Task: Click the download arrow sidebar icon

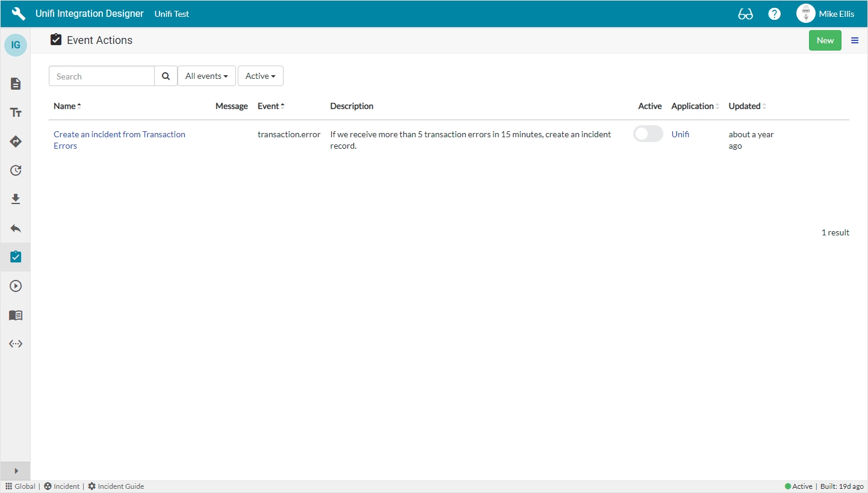Action: [x=16, y=199]
